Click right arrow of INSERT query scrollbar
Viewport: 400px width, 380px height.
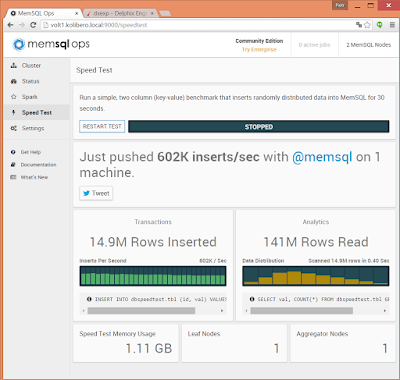tap(222, 311)
